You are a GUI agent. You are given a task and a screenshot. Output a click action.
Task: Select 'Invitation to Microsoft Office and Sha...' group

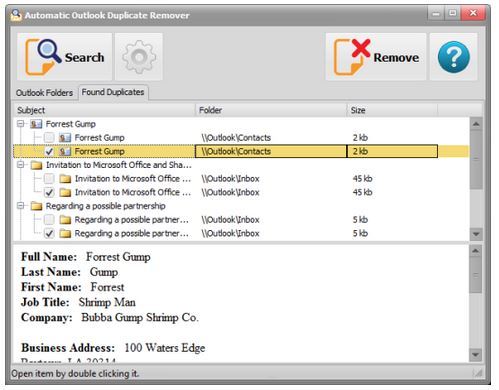pos(119,165)
